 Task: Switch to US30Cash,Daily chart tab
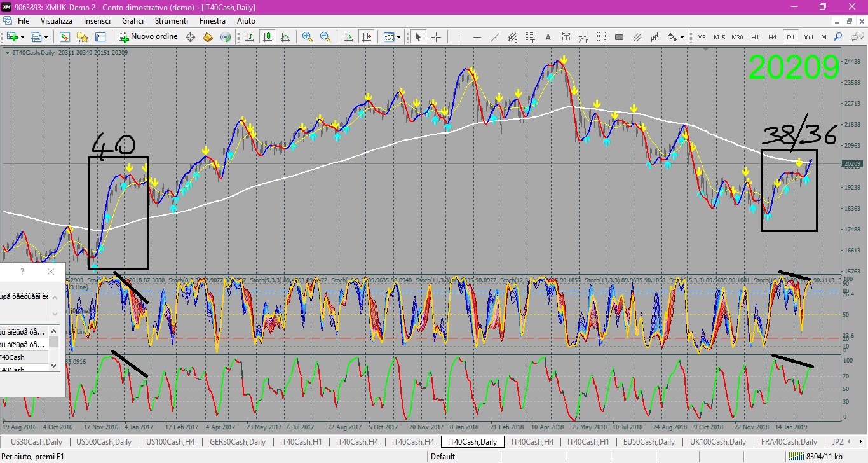pyautogui.click(x=37, y=441)
